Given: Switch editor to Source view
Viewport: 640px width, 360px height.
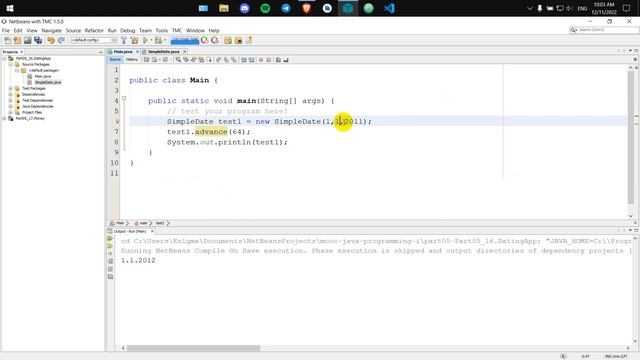Looking at the screenshot, I should point(115,60).
